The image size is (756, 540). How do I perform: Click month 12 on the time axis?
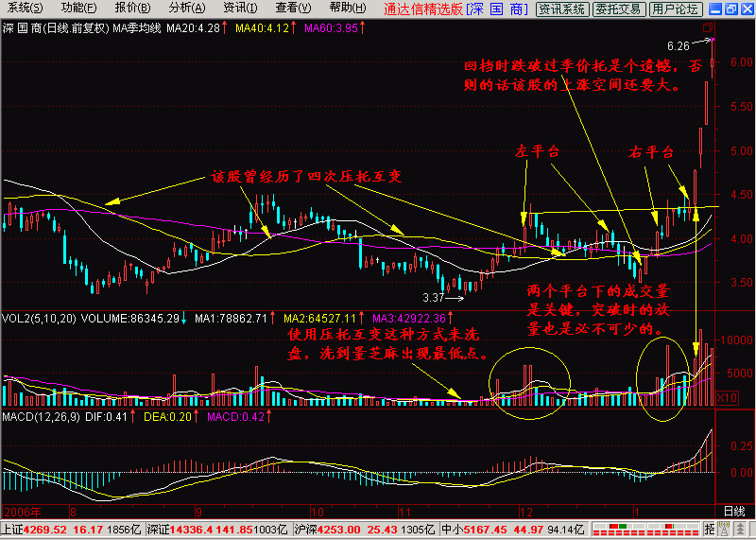(525, 511)
